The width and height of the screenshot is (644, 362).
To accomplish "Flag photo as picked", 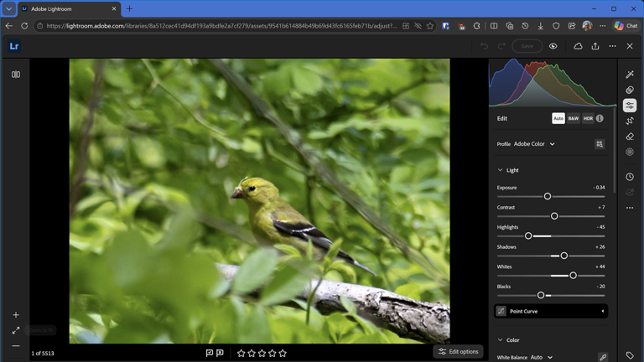I will click(x=210, y=353).
